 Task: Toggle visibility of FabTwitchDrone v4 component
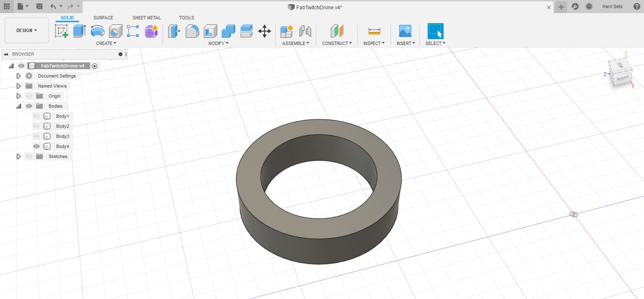tap(21, 66)
